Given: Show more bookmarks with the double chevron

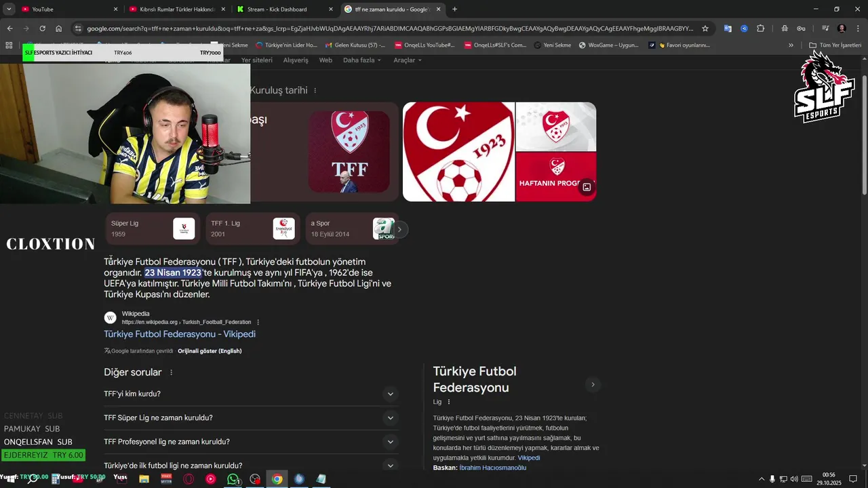Looking at the screenshot, I should 791,45.
